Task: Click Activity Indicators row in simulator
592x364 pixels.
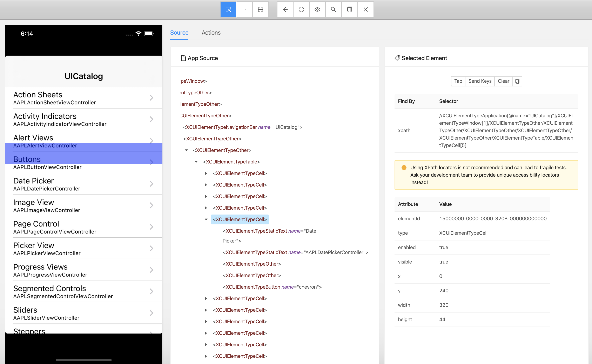Action: click(x=84, y=119)
